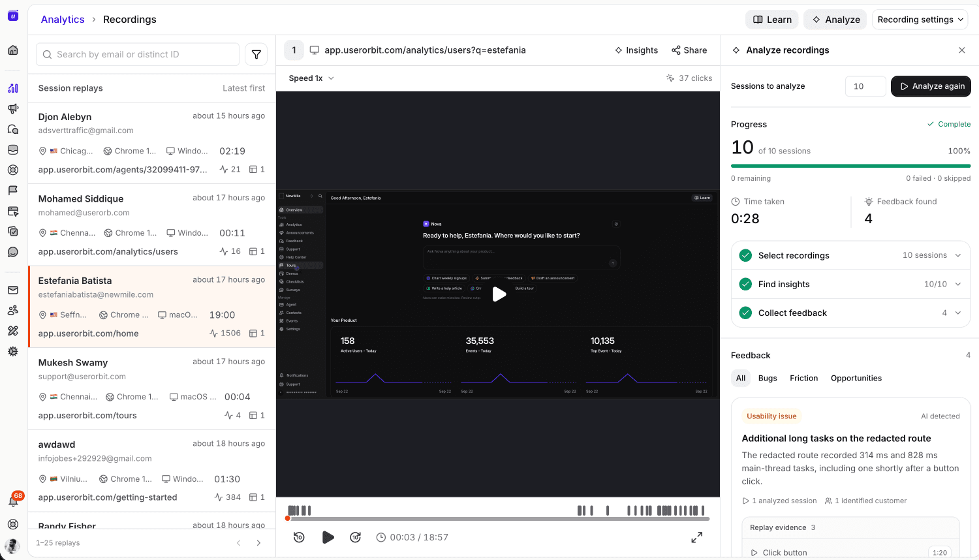Viewport: 979px width, 560px height.
Task: Rewind replay 10 seconds
Action: 299,537
